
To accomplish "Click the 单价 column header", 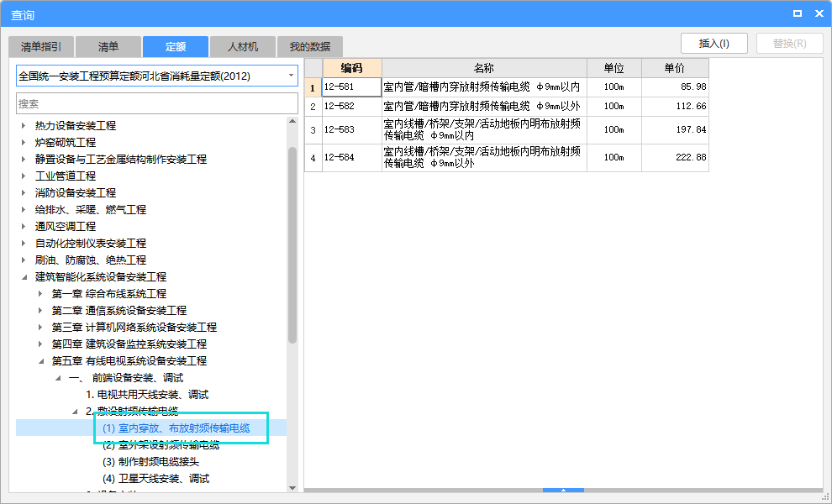I will (675, 68).
